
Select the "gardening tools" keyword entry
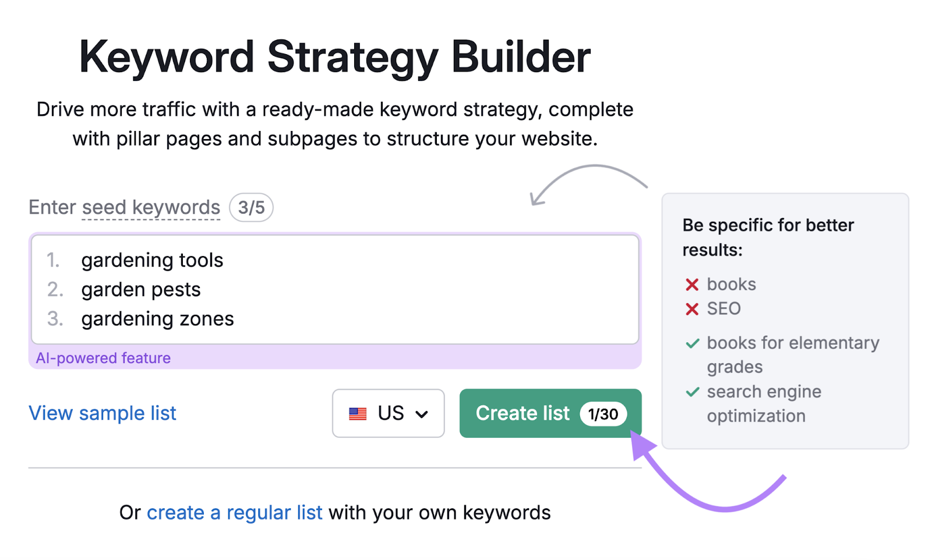point(152,260)
